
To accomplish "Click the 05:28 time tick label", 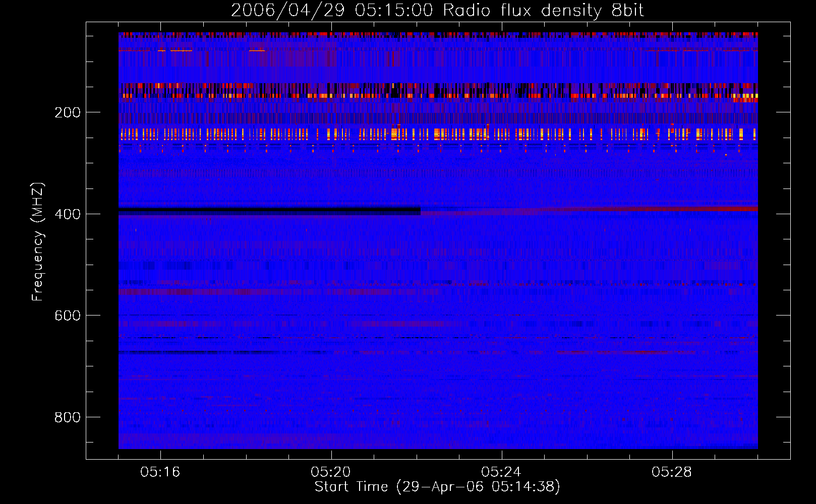I will 672,472.
